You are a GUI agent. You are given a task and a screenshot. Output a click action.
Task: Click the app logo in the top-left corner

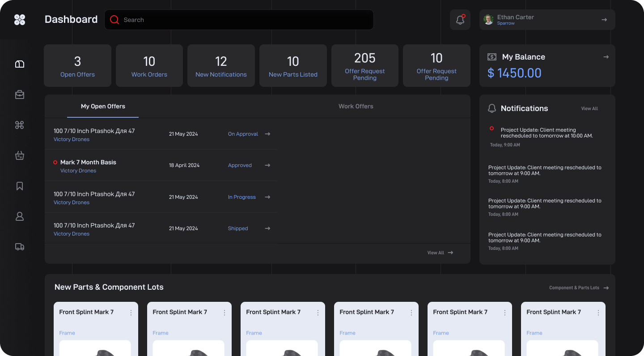pos(20,20)
